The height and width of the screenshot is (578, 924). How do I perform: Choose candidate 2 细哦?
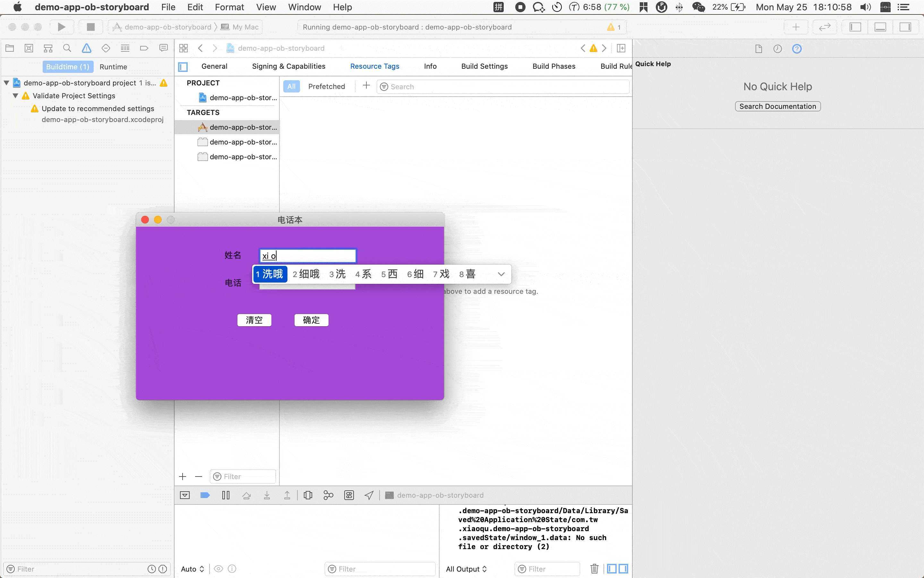[x=306, y=274]
